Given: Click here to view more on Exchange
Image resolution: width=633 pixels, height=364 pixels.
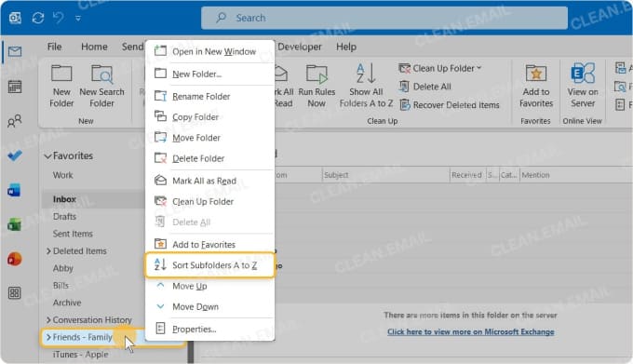Looking at the screenshot, I should click(470, 331).
